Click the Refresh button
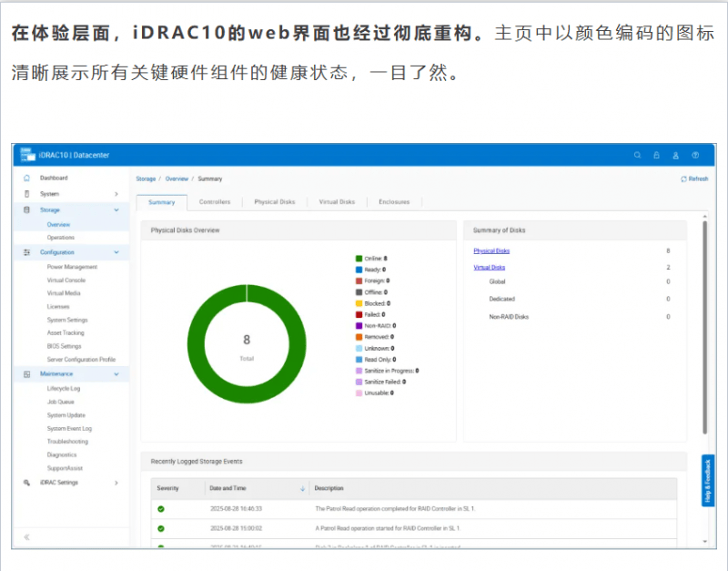Viewport: 728px width, 571px height. coord(694,179)
